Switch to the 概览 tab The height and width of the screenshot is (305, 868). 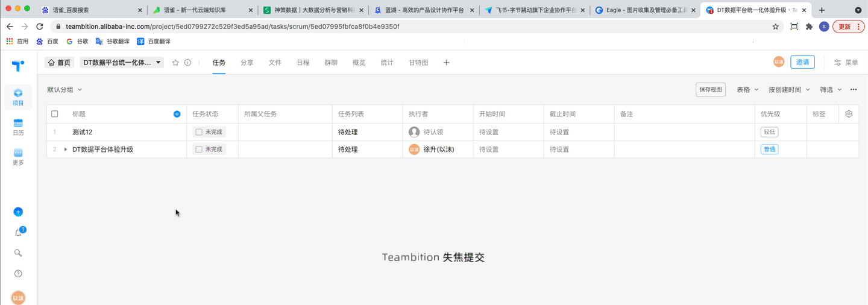tap(359, 63)
